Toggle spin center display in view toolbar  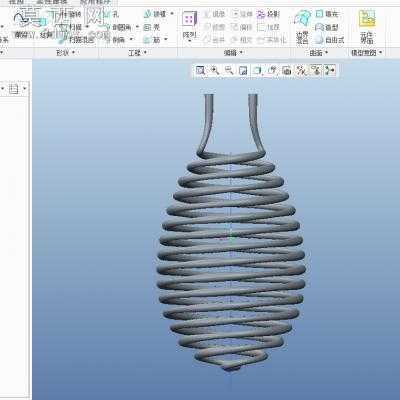point(330,70)
